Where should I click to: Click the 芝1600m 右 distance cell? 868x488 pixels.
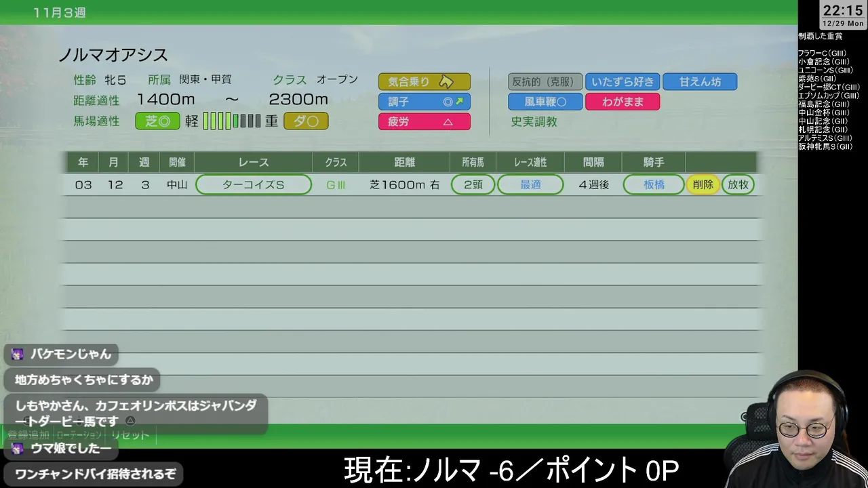click(404, 184)
